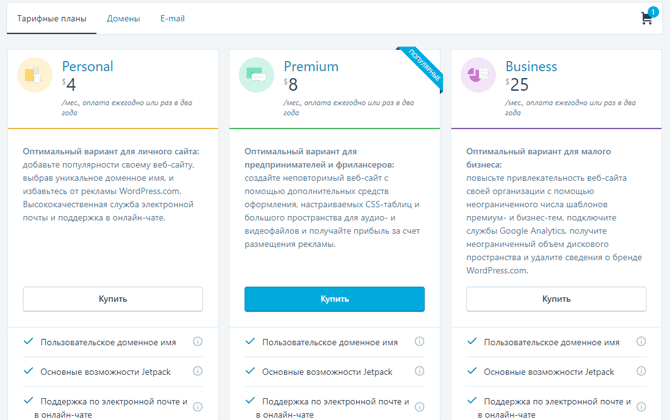Click the Personal plan title
670x420 pixels.
[x=88, y=66]
